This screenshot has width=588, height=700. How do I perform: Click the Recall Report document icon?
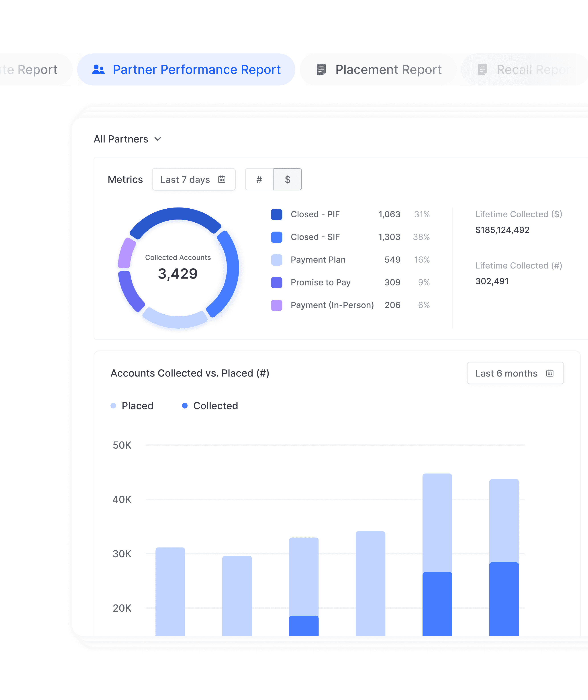[482, 69]
